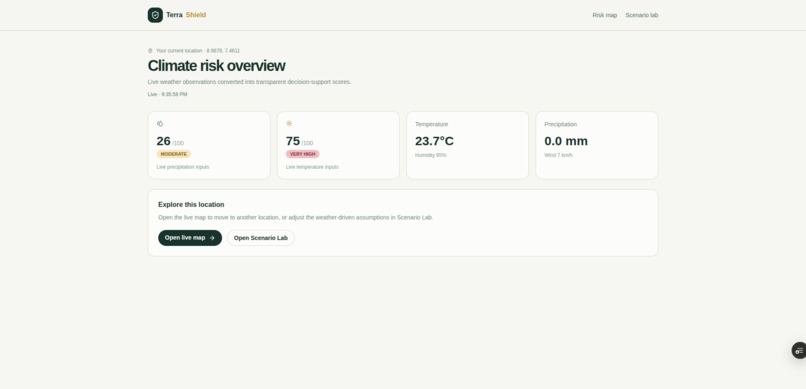Click the Terra Shield brand name
The image size is (806, 389).
186,15
